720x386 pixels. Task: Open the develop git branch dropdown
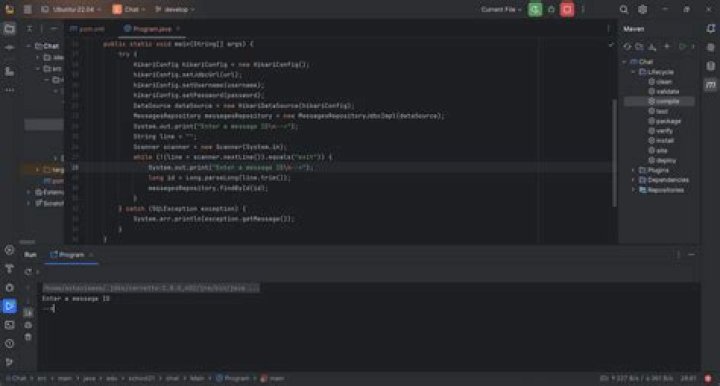point(174,9)
